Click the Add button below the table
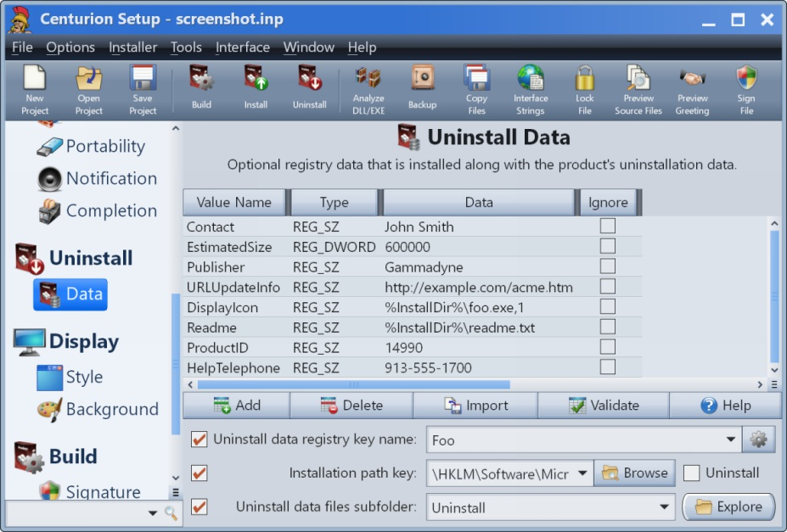 [x=236, y=405]
